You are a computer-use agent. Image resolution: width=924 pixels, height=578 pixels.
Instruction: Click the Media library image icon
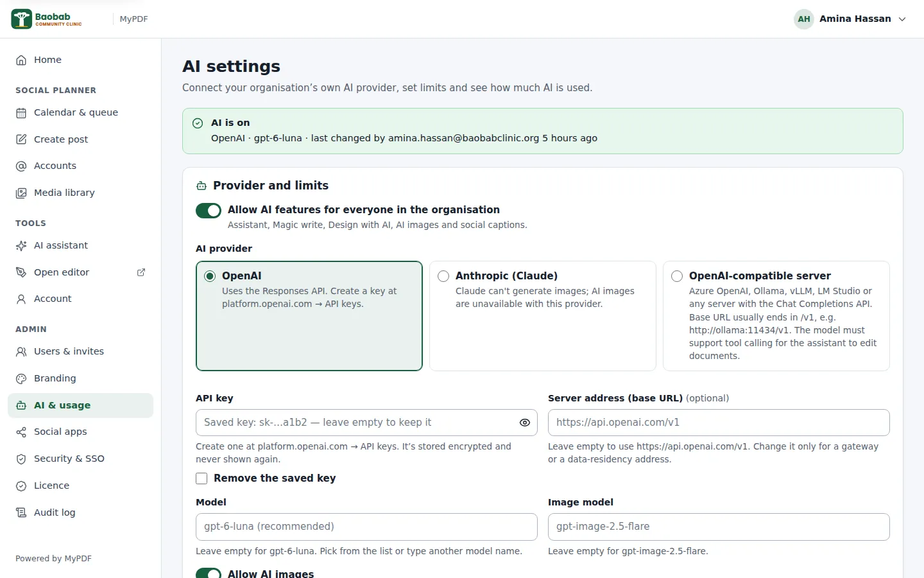[x=21, y=193]
